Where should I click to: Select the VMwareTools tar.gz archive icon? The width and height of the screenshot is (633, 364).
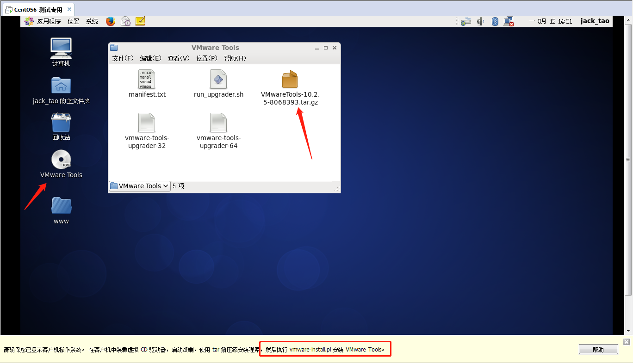290,79
